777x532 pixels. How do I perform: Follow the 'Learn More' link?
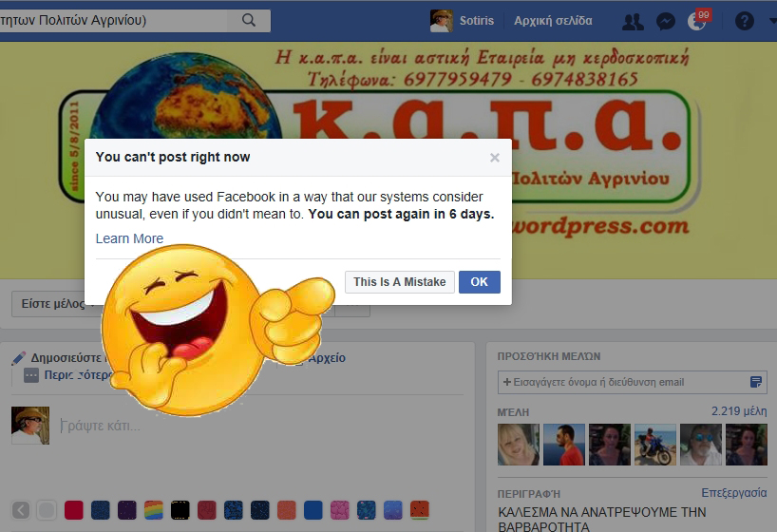tap(129, 238)
